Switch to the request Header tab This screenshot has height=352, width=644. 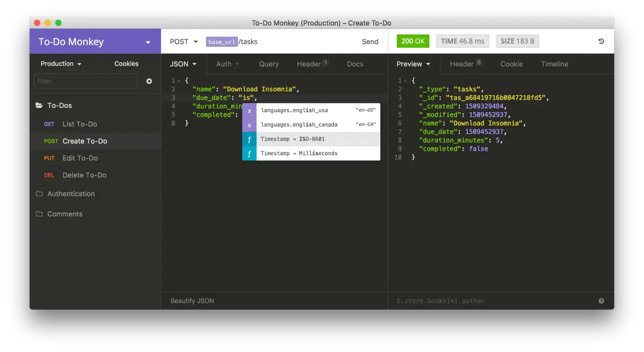tap(312, 64)
